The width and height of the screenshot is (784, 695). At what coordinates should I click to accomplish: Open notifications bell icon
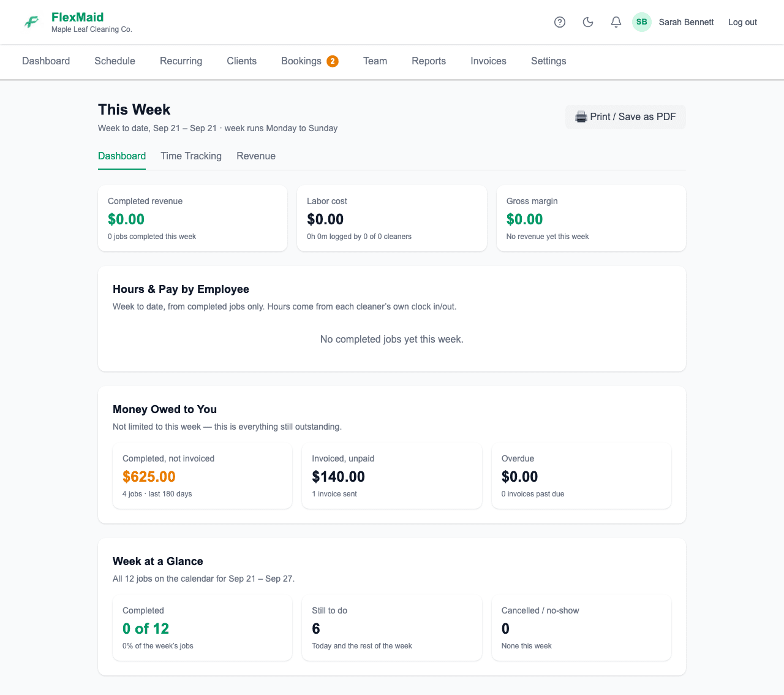[616, 22]
